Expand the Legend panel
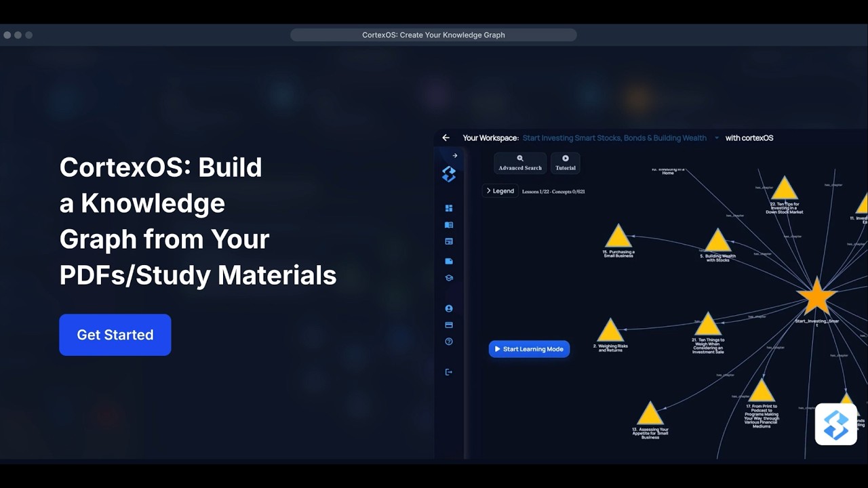This screenshot has width=868, height=488. point(500,191)
